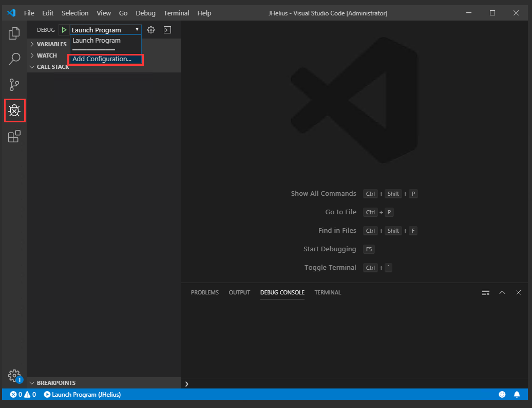Screen dimensions: 532x408
Task: Click the F5 key label
Action: click(x=369, y=249)
